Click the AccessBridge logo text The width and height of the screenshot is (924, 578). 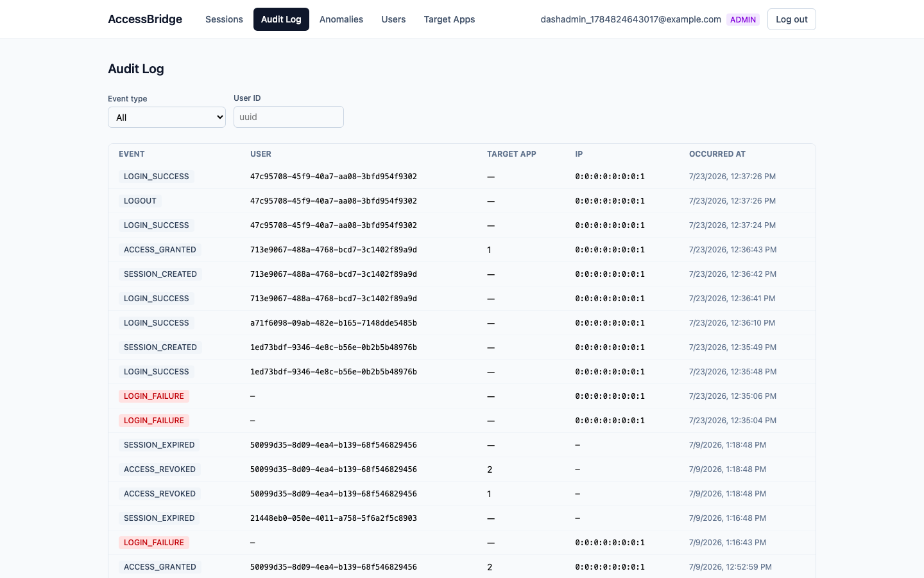(145, 19)
